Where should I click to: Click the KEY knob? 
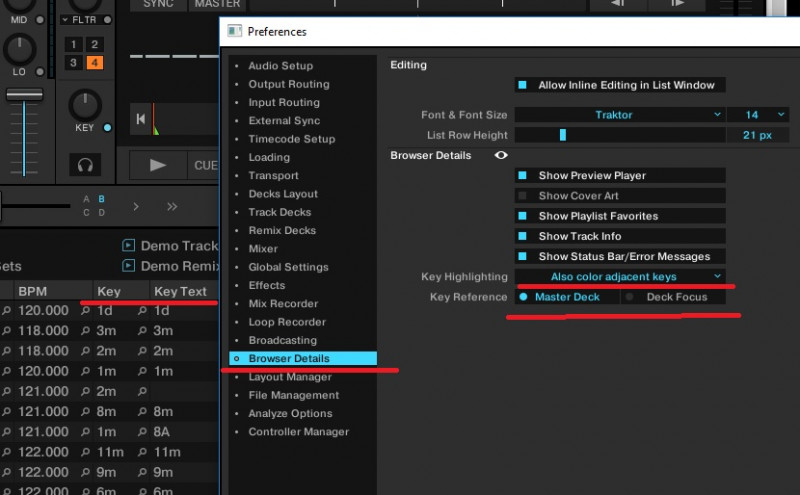point(85,105)
